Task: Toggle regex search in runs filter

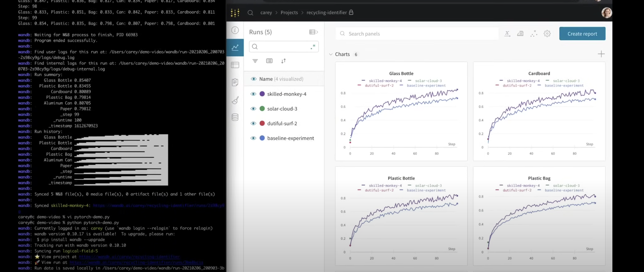Action: click(313, 47)
